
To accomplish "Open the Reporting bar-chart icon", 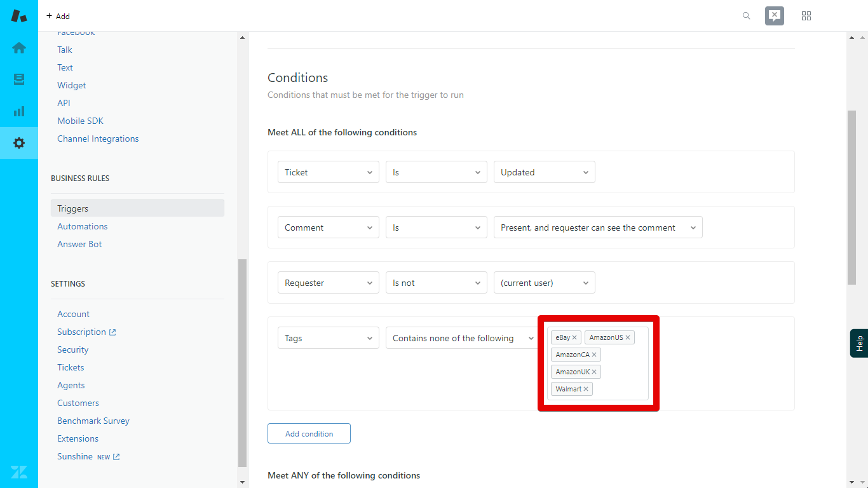I will point(18,111).
